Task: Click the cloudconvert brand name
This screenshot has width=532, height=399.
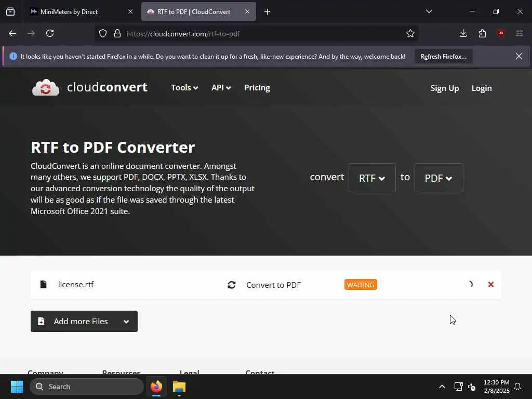Action: [x=107, y=87]
